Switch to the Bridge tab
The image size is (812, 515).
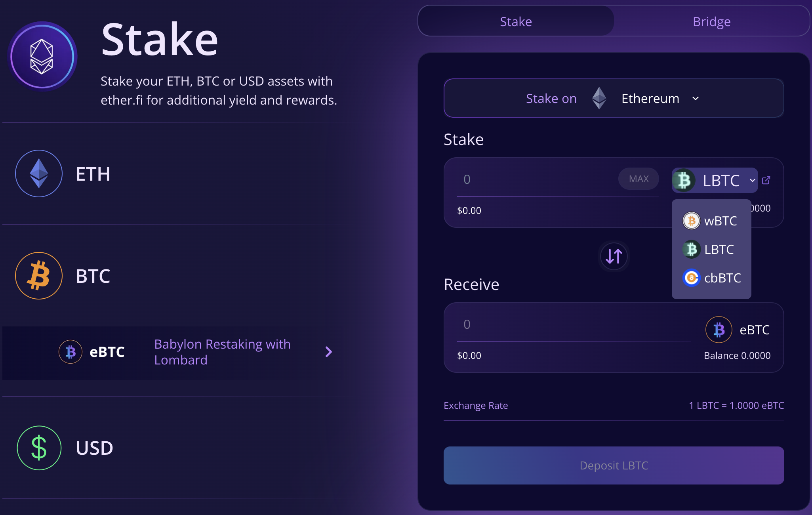click(711, 21)
